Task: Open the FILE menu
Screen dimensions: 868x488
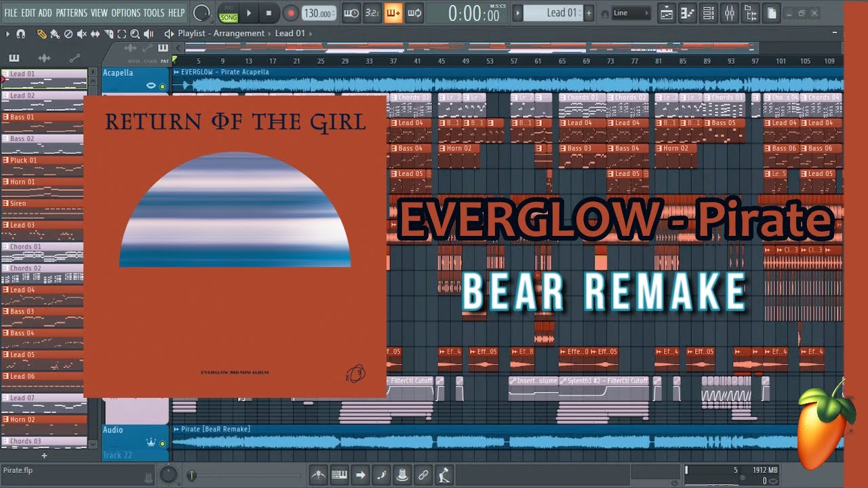Action: click(x=11, y=13)
